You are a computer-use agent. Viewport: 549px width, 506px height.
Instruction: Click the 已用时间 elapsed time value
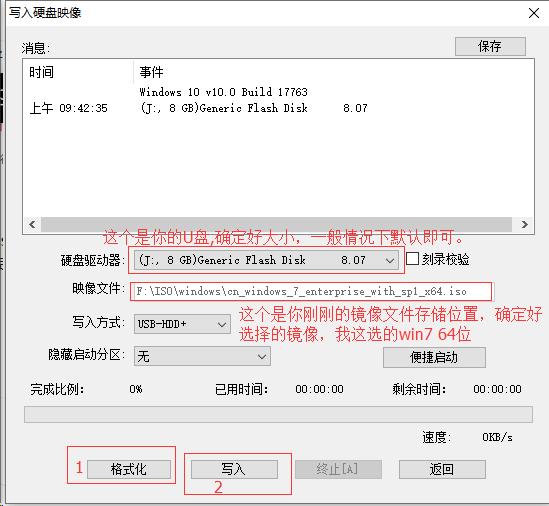tap(319, 389)
